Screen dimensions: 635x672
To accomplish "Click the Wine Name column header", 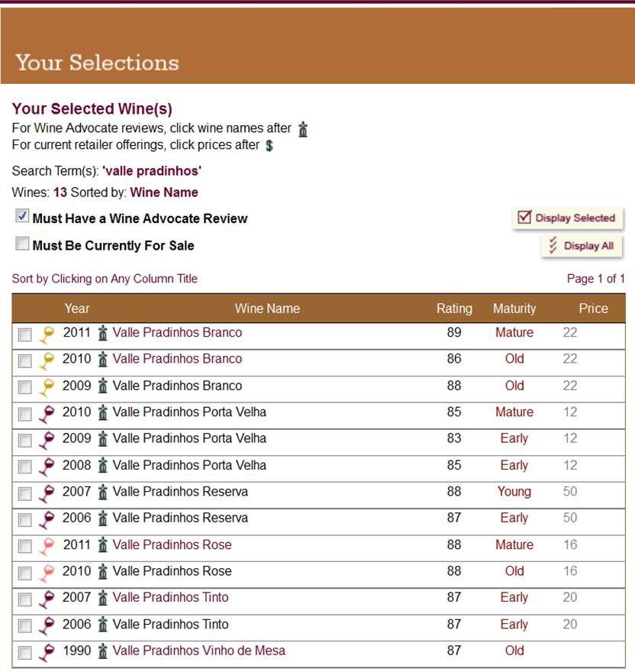I will tap(266, 309).
